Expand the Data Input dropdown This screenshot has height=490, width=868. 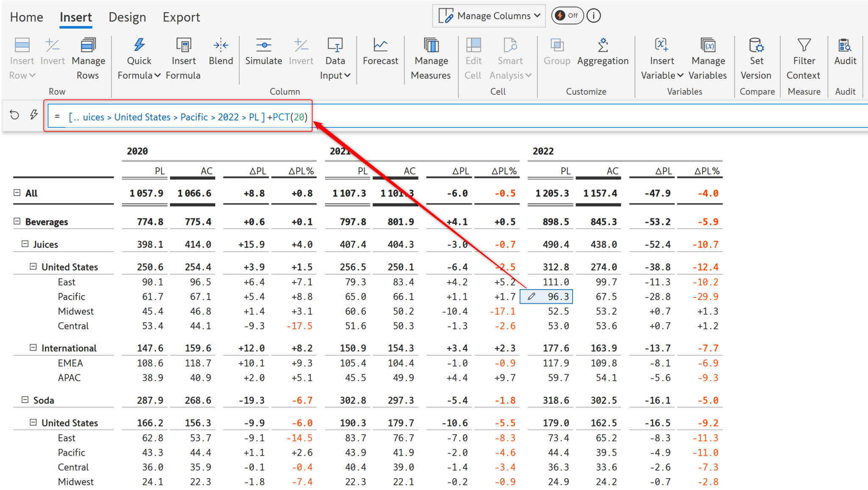tap(348, 75)
